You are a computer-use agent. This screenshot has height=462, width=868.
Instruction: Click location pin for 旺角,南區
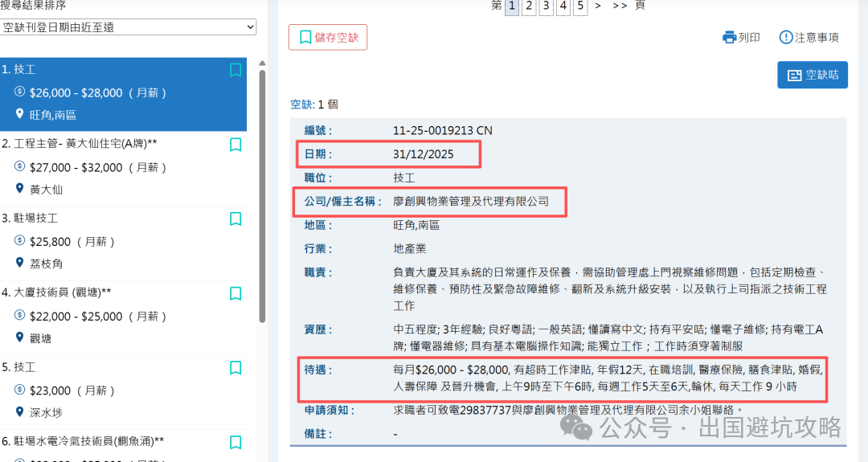point(19,113)
